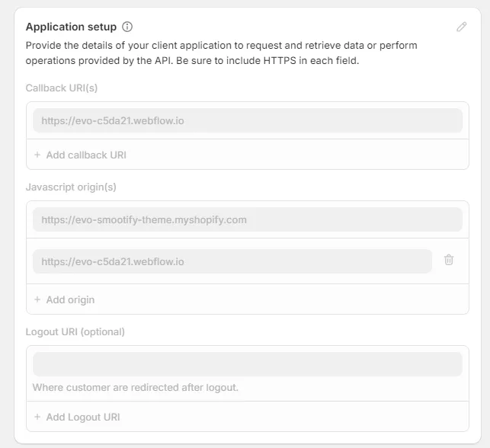The image size is (490, 448).
Task: Click the Application setup heading
Action: click(71, 27)
